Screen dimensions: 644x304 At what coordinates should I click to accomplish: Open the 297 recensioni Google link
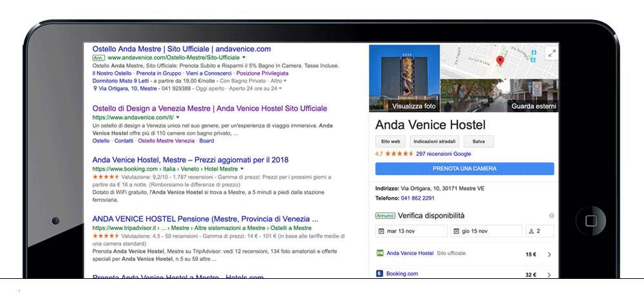[444, 154]
